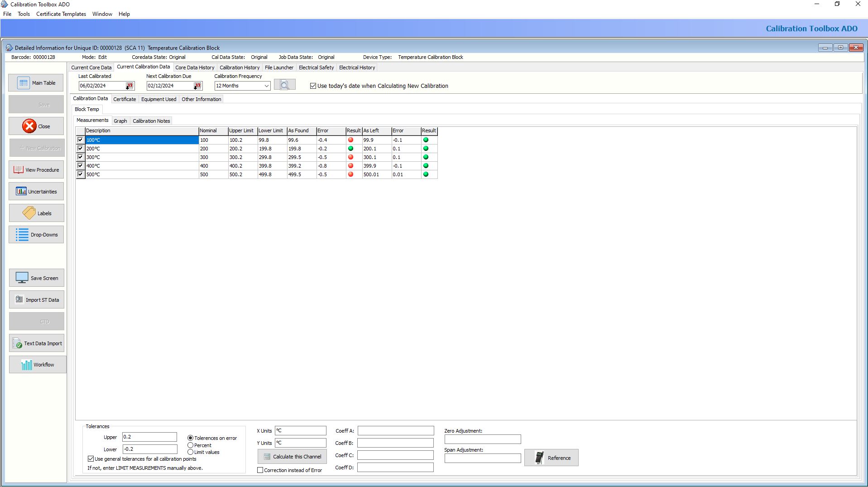Image resolution: width=868 pixels, height=487 pixels.
Task: Open Other Information tab
Action: coord(201,99)
